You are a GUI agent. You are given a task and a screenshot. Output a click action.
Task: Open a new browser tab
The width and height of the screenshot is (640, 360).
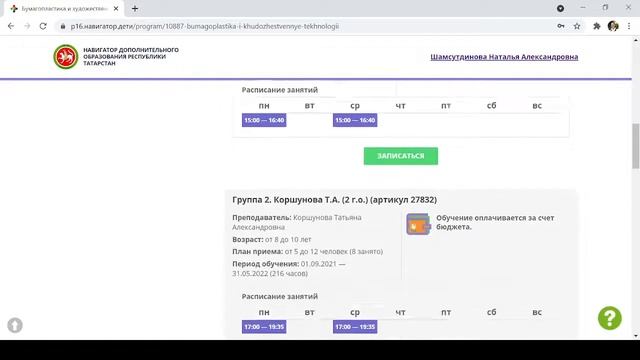click(x=135, y=8)
